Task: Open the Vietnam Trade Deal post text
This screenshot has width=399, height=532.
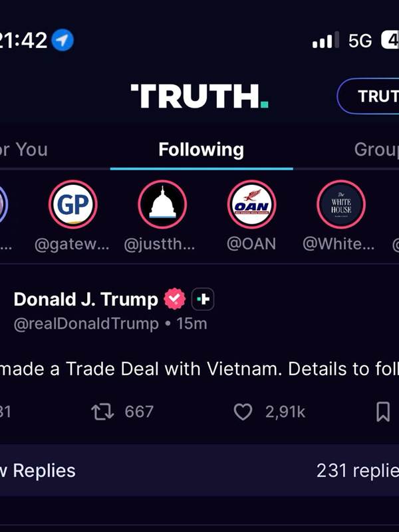Action: 199,369
